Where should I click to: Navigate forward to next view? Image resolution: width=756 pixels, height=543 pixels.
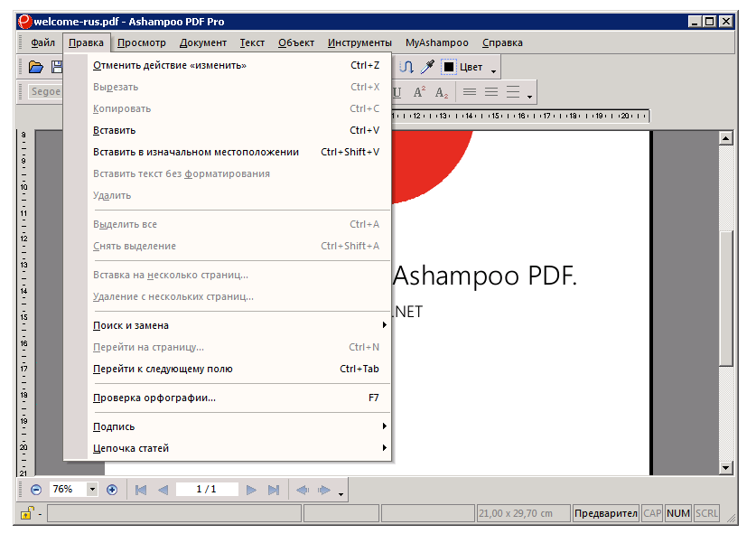click(x=324, y=490)
